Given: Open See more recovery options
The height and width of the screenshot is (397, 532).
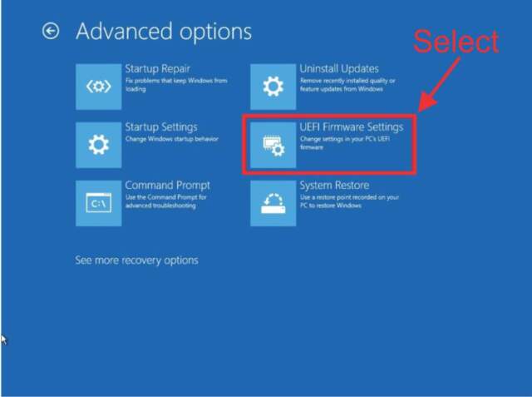Looking at the screenshot, I should tap(136, 261).
